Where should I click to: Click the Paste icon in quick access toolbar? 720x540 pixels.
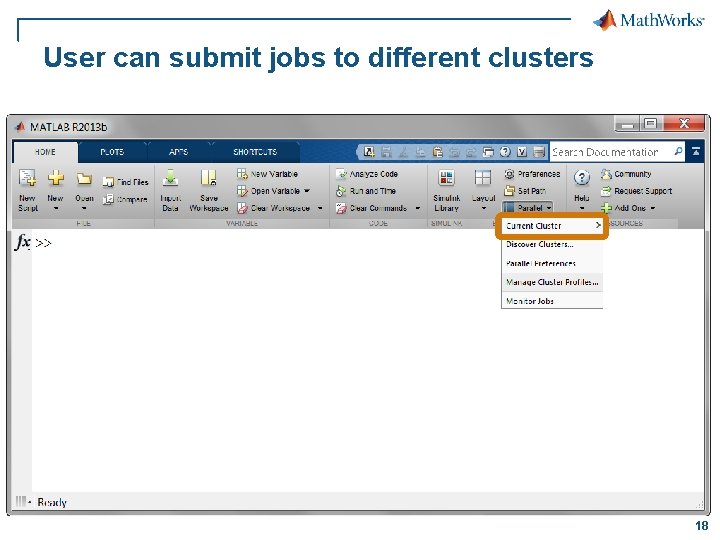[438, 152]
